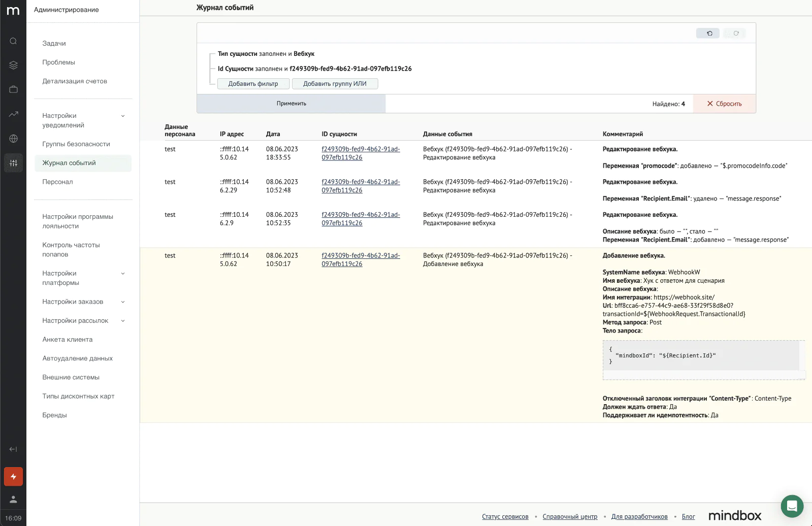Open globe icon in left rail
Viewport: 812px width, 526px height.
point(13,139)
